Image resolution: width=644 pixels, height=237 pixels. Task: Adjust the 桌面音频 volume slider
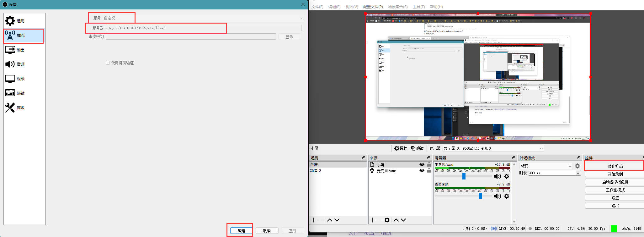click(480, 196)
